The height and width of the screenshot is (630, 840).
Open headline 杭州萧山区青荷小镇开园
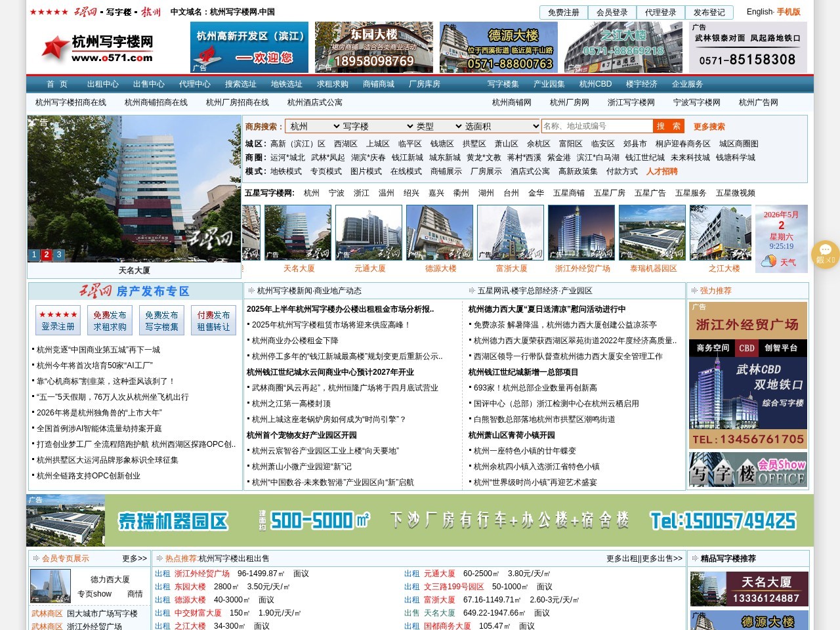coord(512,435)
